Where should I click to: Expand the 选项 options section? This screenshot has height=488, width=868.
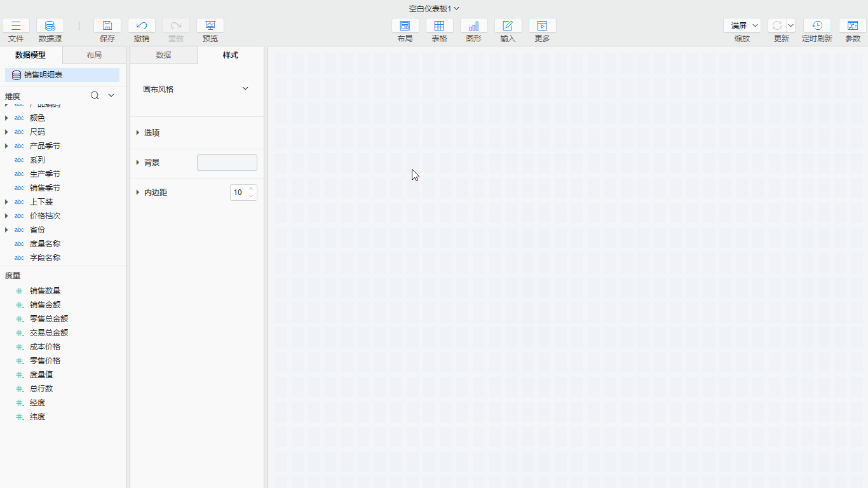(138, 133)
